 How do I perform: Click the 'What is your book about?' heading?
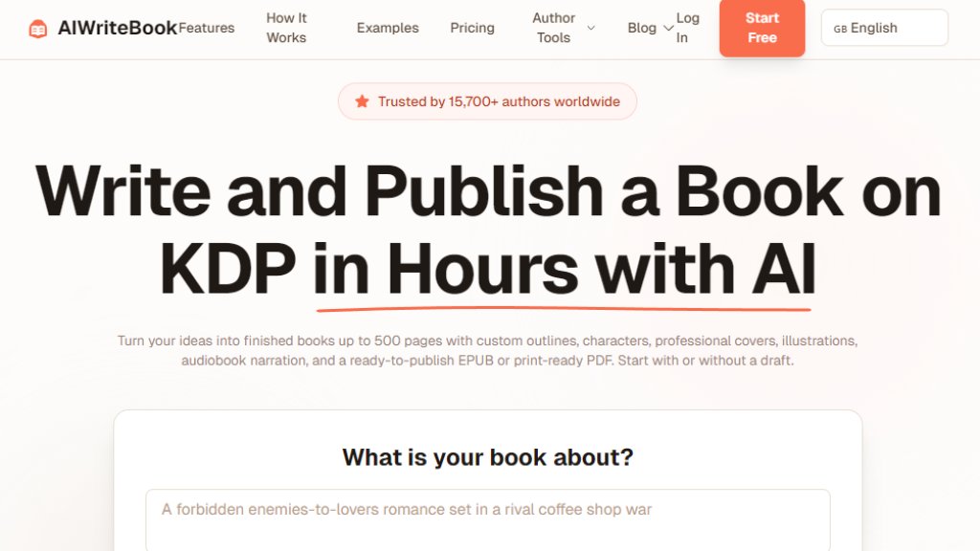click(x=488, y=457)
